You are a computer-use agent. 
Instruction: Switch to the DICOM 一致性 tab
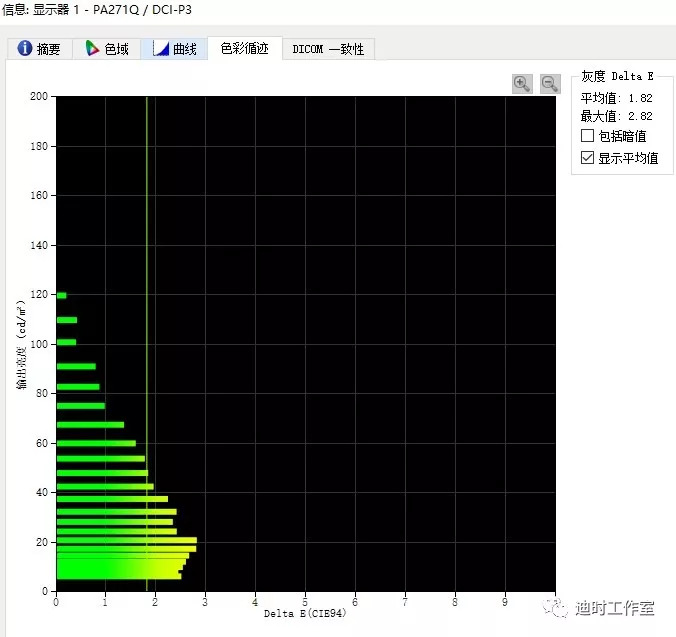tap(328, 49)
